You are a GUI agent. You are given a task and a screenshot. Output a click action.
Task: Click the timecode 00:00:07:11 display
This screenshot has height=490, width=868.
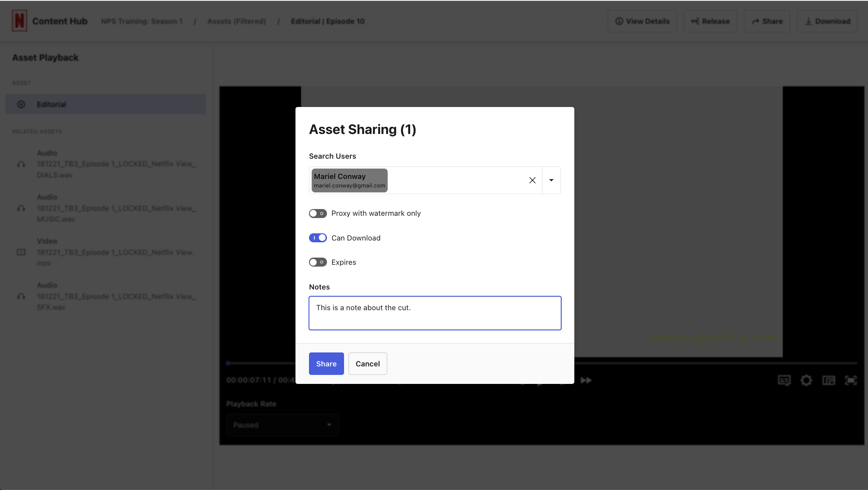point(249,380)
